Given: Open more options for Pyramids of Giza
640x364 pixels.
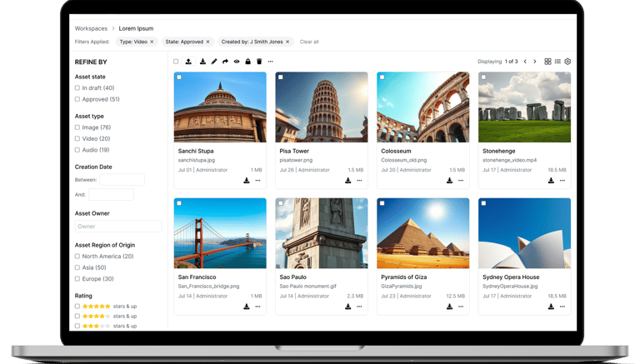Looking at the screenshot, I should coord(461,307).
